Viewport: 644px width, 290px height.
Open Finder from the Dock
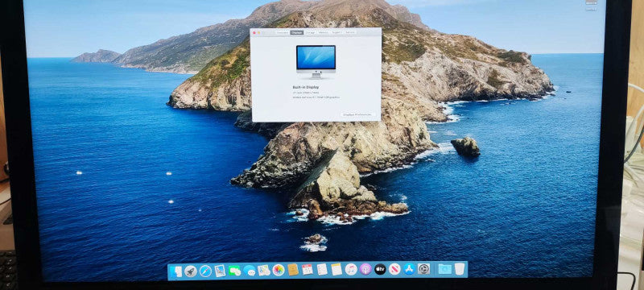click(176, 271)
